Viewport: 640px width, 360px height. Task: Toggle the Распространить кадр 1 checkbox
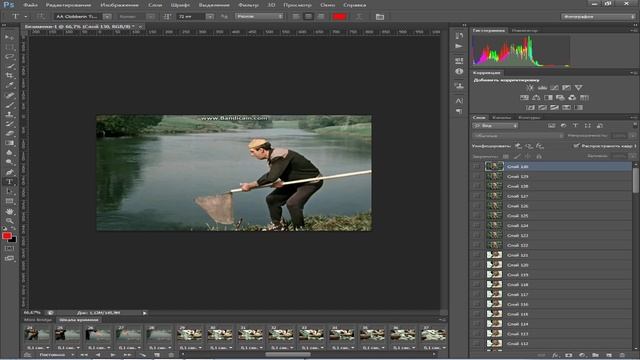click(576, 146)
